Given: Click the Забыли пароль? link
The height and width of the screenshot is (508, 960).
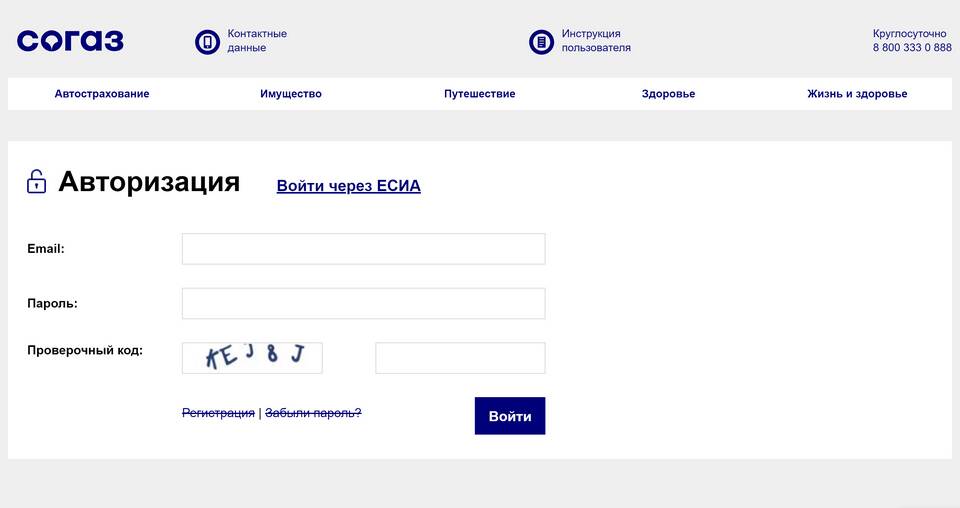Looking at the screenshot, I should point(313,413).
